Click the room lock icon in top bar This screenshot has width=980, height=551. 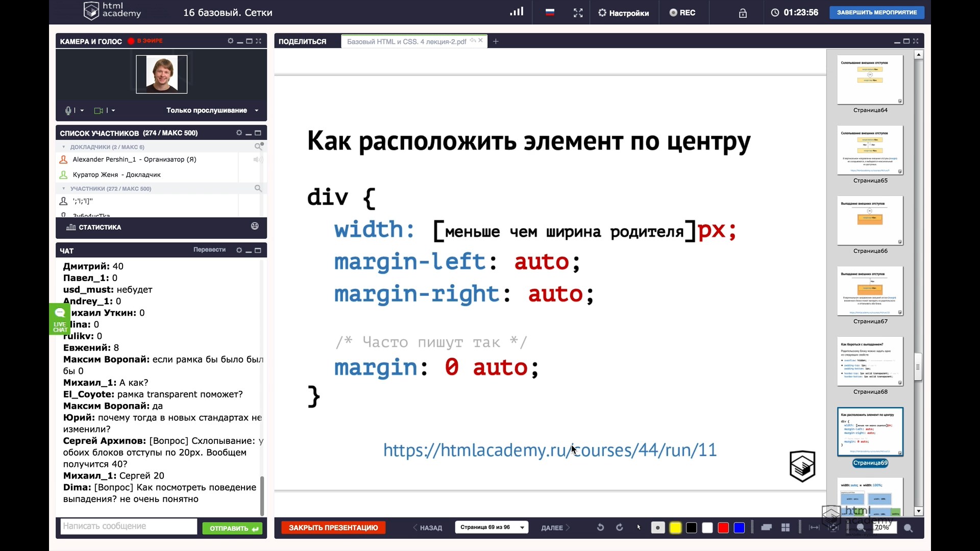(743, 13)
